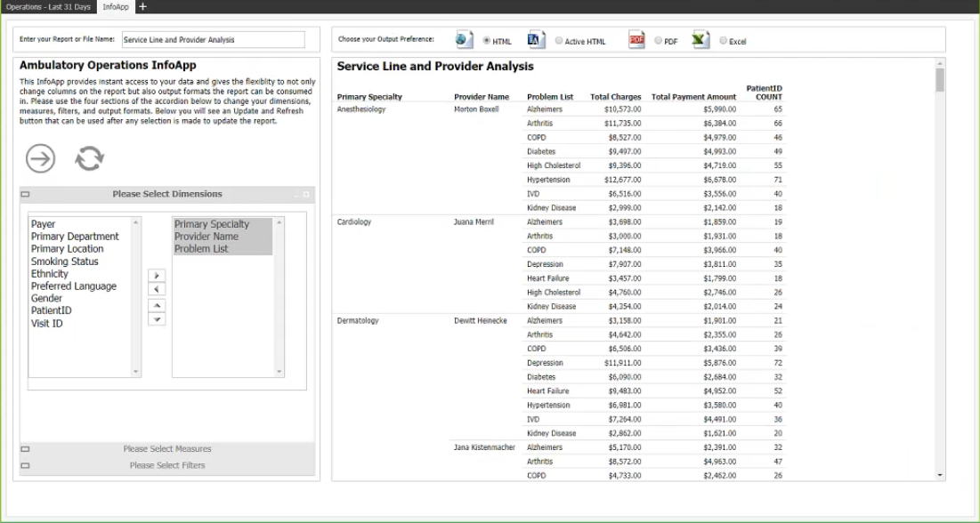Image resolution: width=980 pixels, height=523 pixels.
Task: Click the Dermatology specialty cell
Action: (358, 320)
